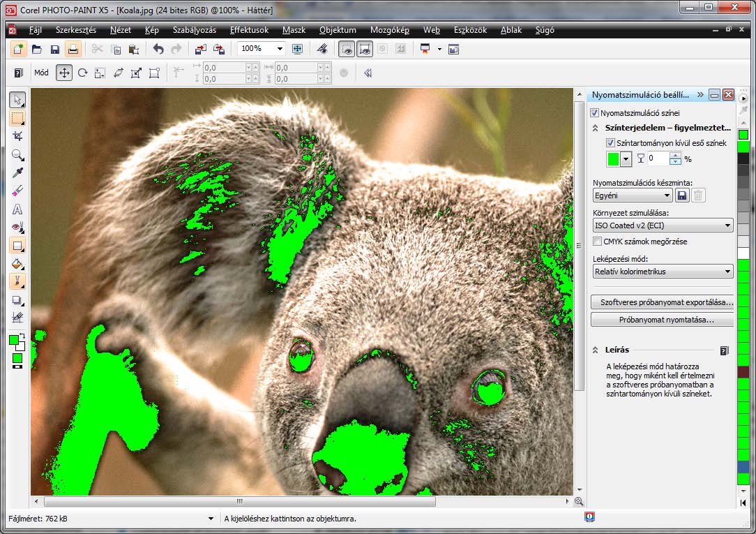Image resolution: width=756 pixels, height=534 pixels.
Task: Select the Crop tool
Action: pyautogui.click(x=17, y=137)
